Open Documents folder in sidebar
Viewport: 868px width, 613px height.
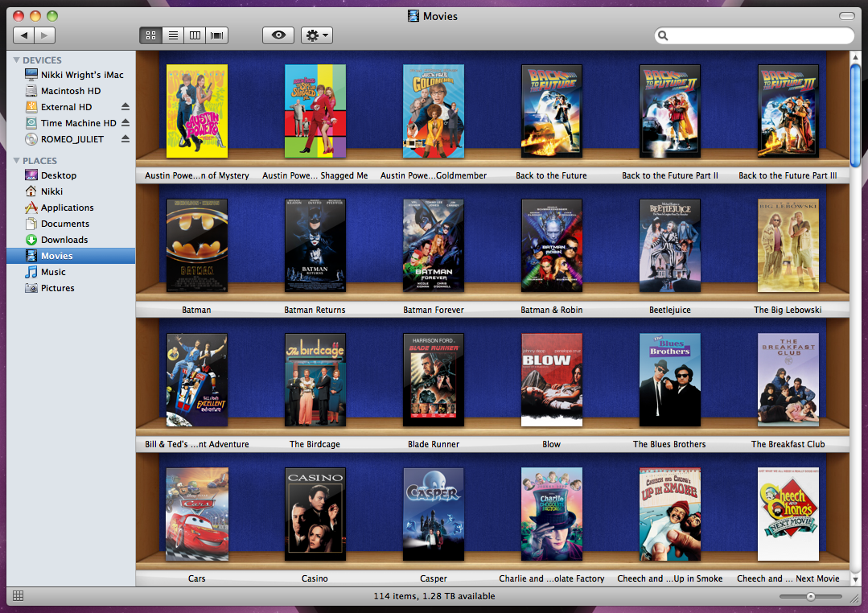71,224
